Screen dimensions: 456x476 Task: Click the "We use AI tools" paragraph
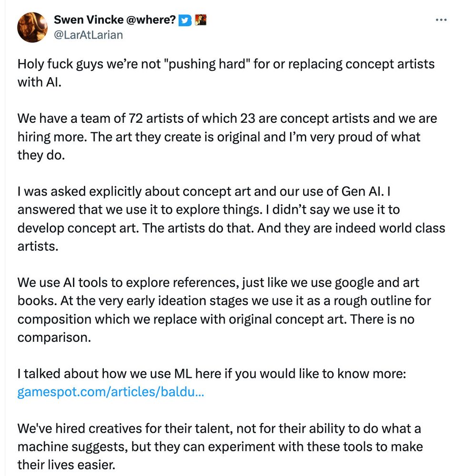(224, 310)
